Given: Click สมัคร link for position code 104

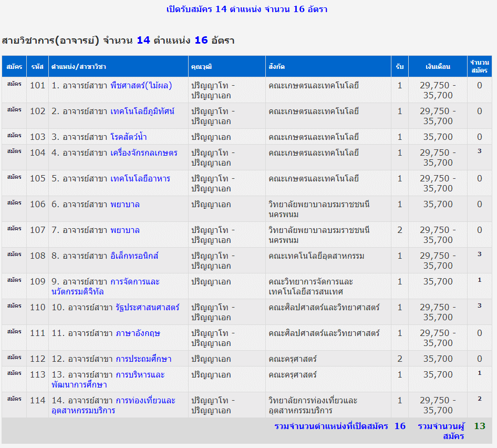Looking at the screenshot, I should point(14,151).
